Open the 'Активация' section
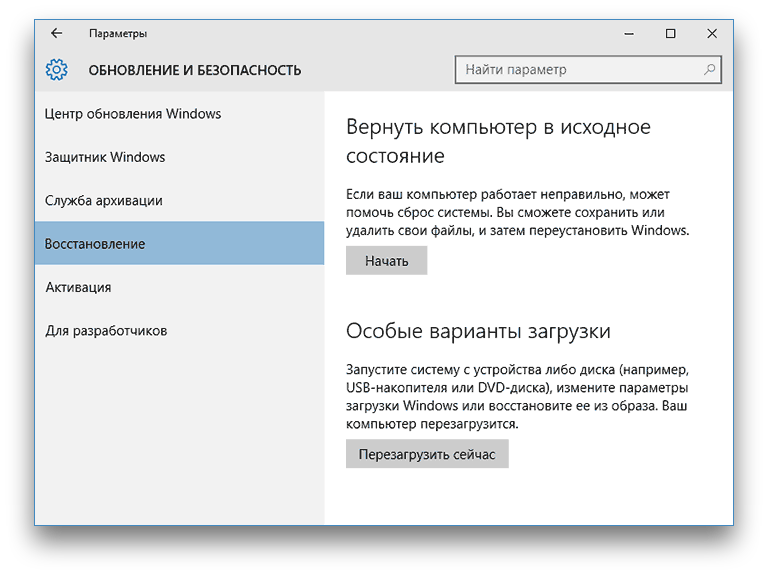 pos(78,287)
